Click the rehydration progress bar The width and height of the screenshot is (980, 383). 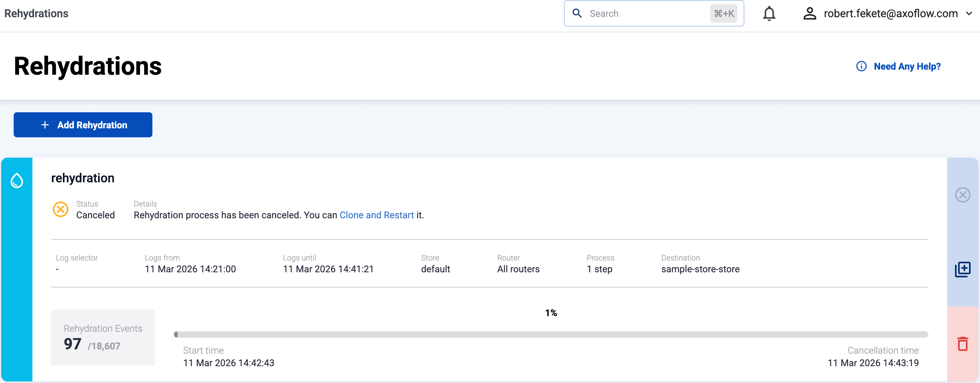[551, 334]
